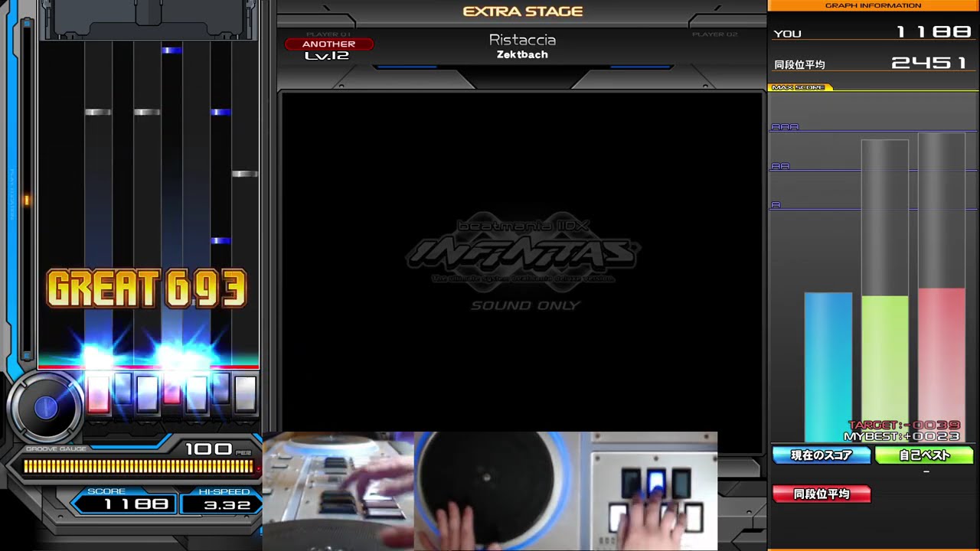
Task: Click the artist name Zektbach
Action: [x=522, y=54]
